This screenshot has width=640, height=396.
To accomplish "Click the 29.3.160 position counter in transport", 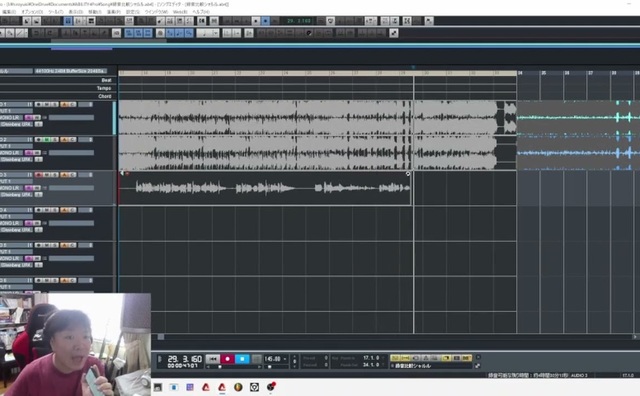I will [x=184, y=359].
